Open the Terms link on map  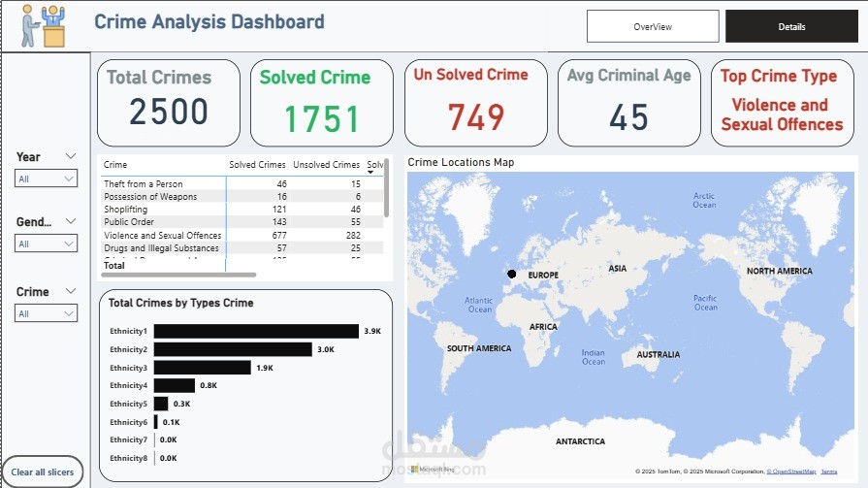pos(828,472)
